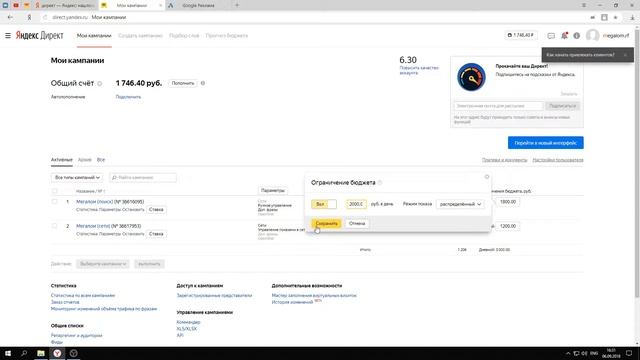
Task: Click the daily budget amount field in popup
Action: 356,204
